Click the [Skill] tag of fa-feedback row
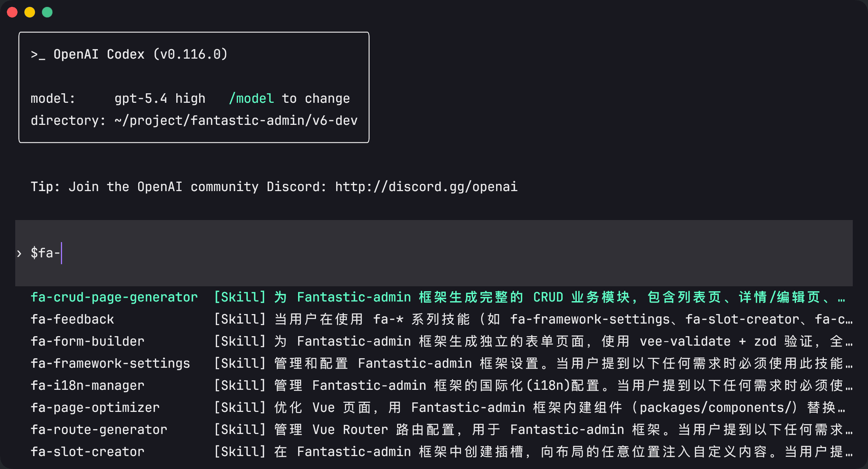The image size is (868, 469). tap(240, 319)
